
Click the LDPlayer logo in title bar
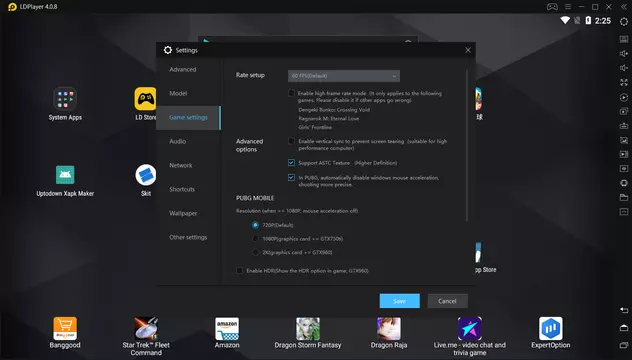[x=12, y=7]
